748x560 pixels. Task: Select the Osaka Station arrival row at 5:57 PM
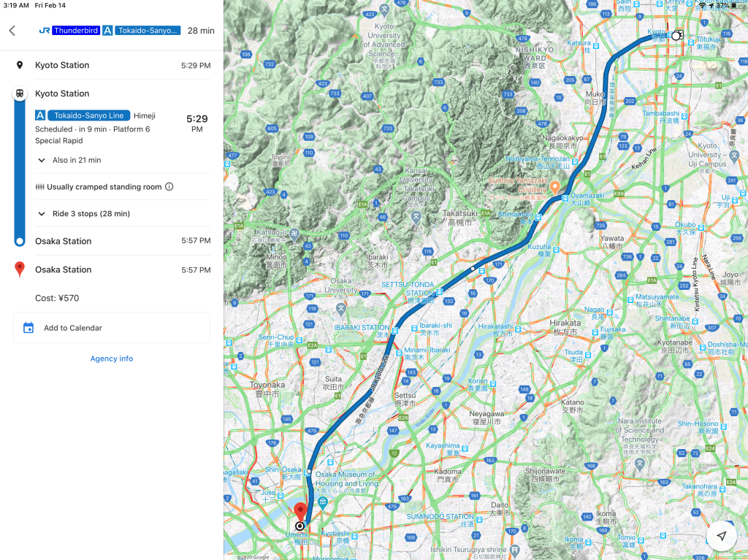[111, 241]
